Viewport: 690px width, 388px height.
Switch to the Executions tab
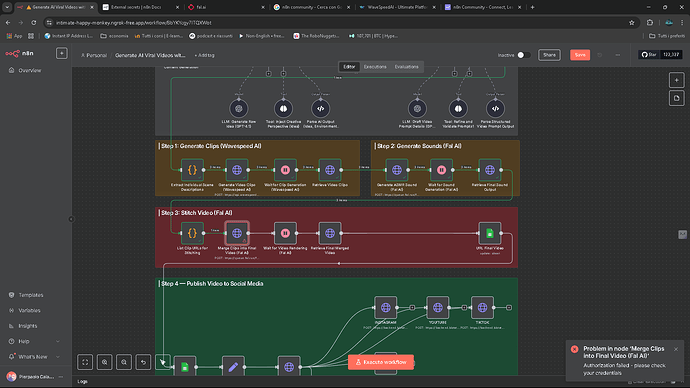pos(375,67)
